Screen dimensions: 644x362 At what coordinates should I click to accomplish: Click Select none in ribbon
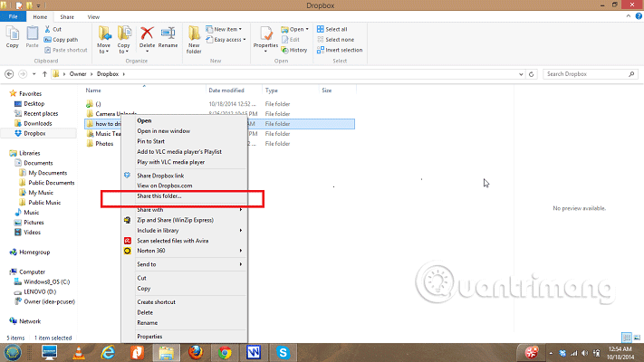335,40
